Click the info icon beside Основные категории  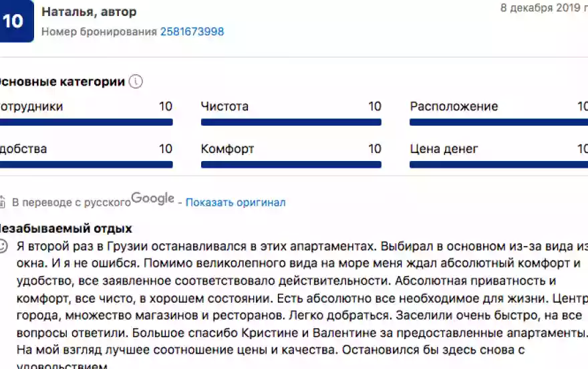(136, 82)
